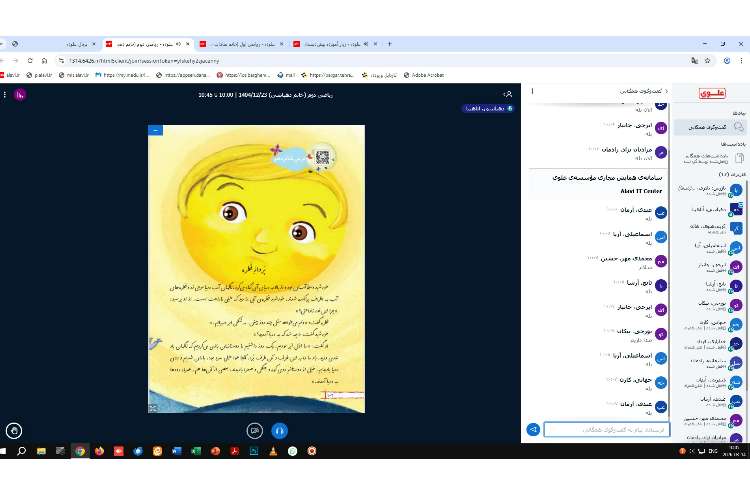Open File Explorer from taskbar
The image size is (750, 480).
[x=41, y=451]
